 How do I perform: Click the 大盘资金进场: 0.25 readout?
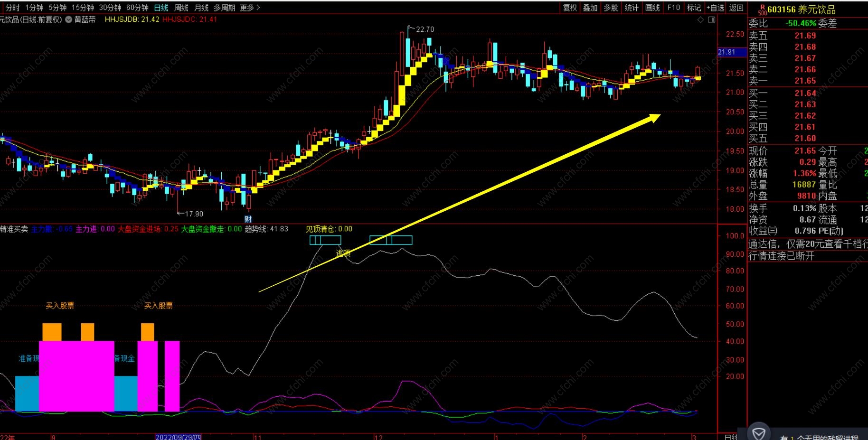tap(148, 229)
